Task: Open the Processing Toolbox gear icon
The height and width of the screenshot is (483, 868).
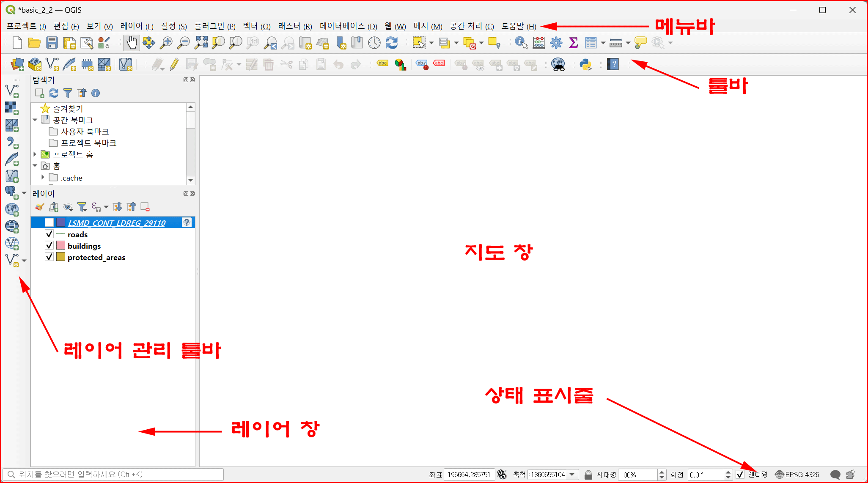Action: 556,43
